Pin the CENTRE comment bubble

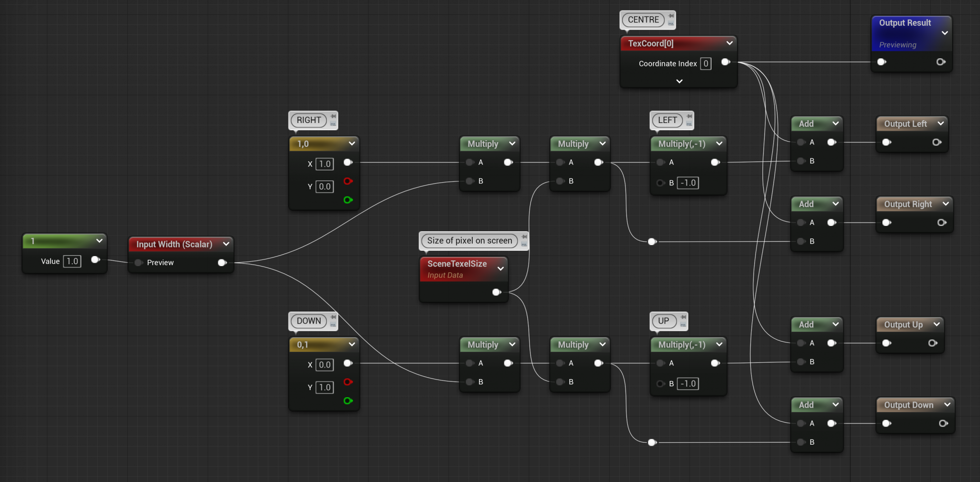[x=671, y=16]
